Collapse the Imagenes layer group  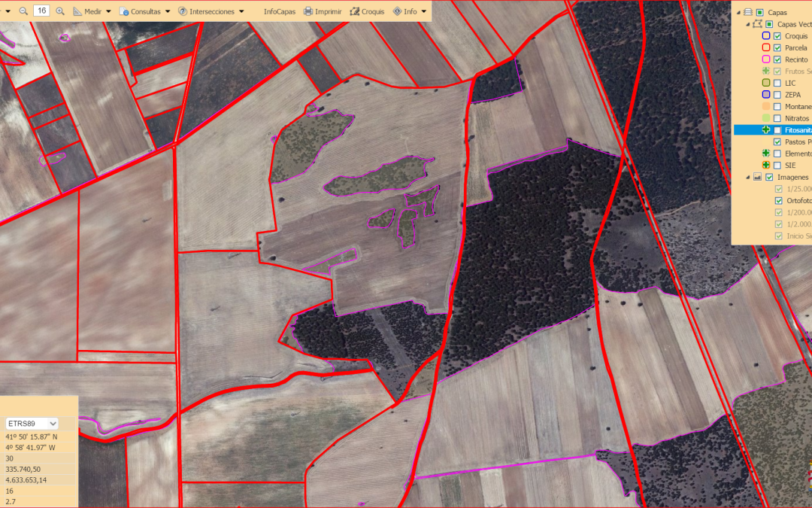tap(748, 177)
